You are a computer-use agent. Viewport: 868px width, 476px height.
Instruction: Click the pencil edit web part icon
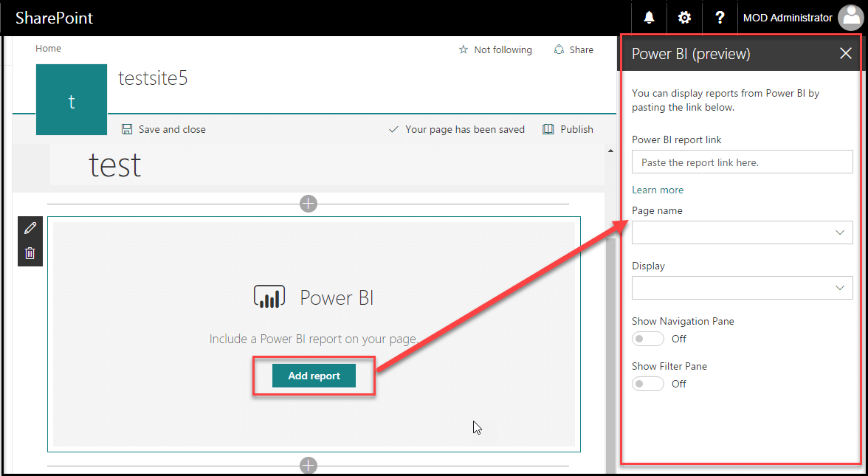pos(30,228)
